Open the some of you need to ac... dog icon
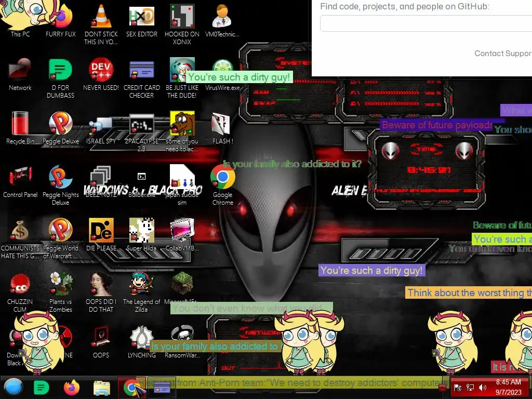Viewport: 532px width, 399px height. point(182,131)
